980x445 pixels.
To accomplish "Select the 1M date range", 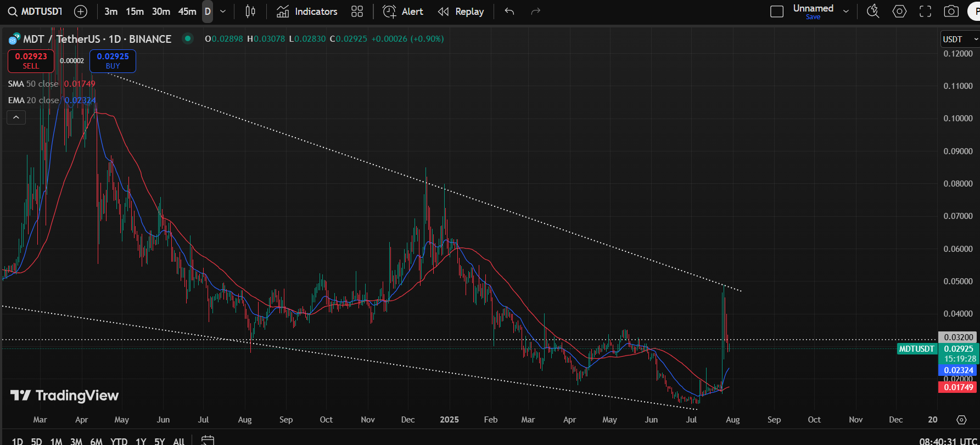I will pos(56,441).
